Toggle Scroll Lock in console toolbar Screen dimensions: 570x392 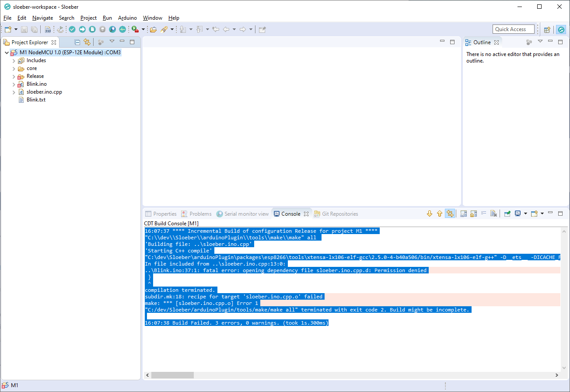473,213
